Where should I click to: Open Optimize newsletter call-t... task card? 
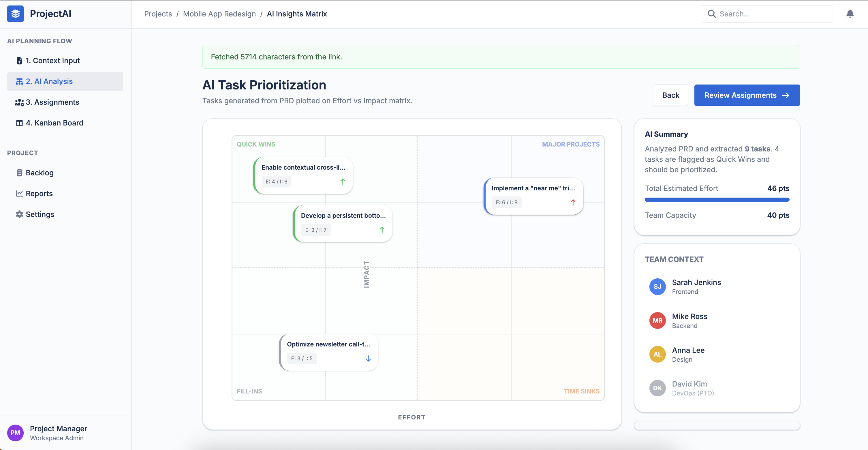coord(329,352)
